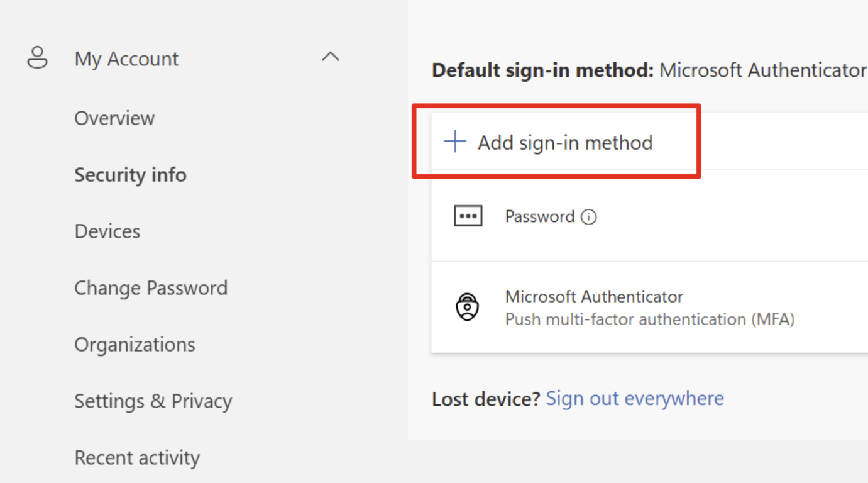868x483 pixels.
Task: Collapse the My Account section chevron
Action: coord(331,57)
